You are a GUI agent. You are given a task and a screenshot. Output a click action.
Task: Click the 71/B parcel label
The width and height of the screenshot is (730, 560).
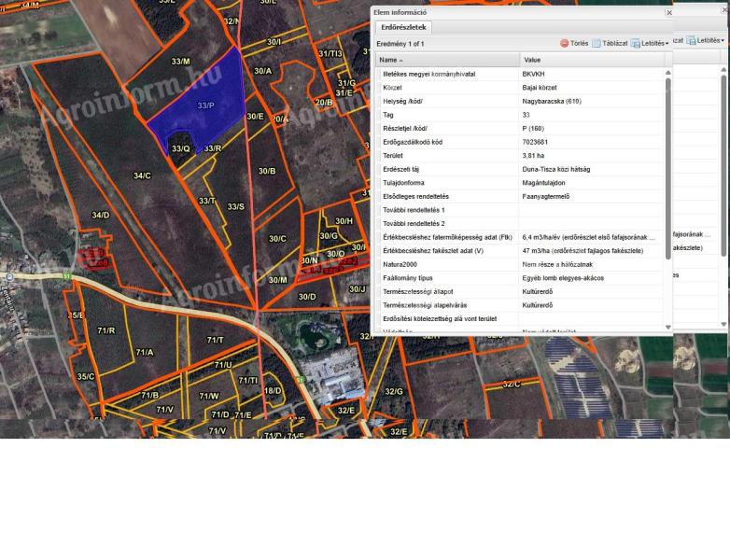point(150,395)
